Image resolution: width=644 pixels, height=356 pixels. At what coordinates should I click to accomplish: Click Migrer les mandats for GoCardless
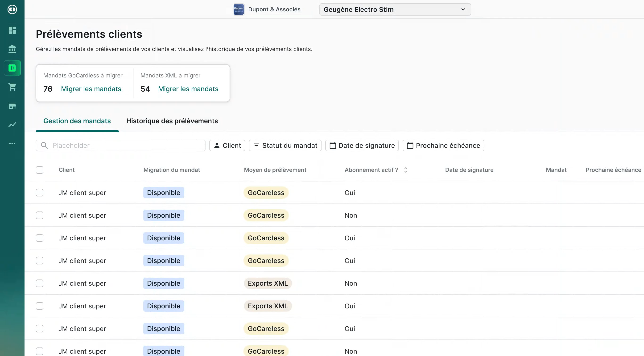[x=91, y=89]
